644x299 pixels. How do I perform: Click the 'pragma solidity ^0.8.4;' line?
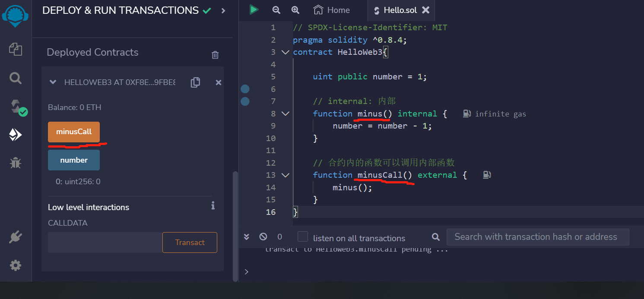[350, 40]
